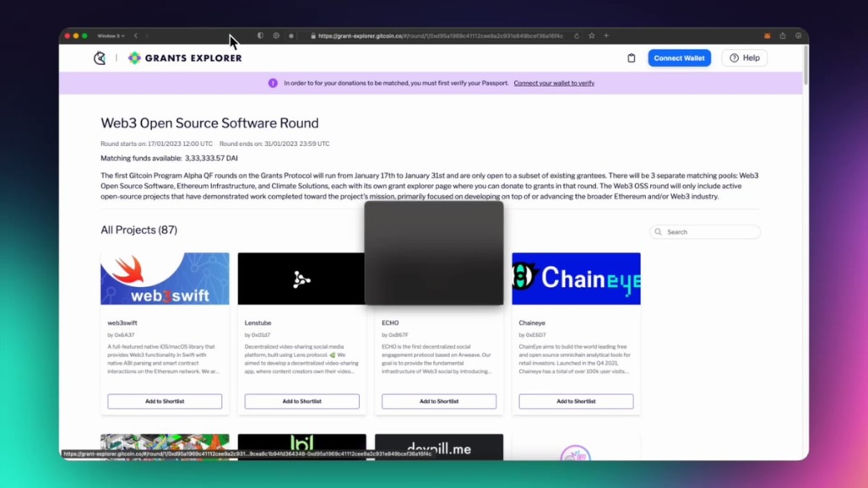Screen dimensions: 868x488
Task: Click the 'All Projects (87)' heading
Action: click(x=139, y=230)
